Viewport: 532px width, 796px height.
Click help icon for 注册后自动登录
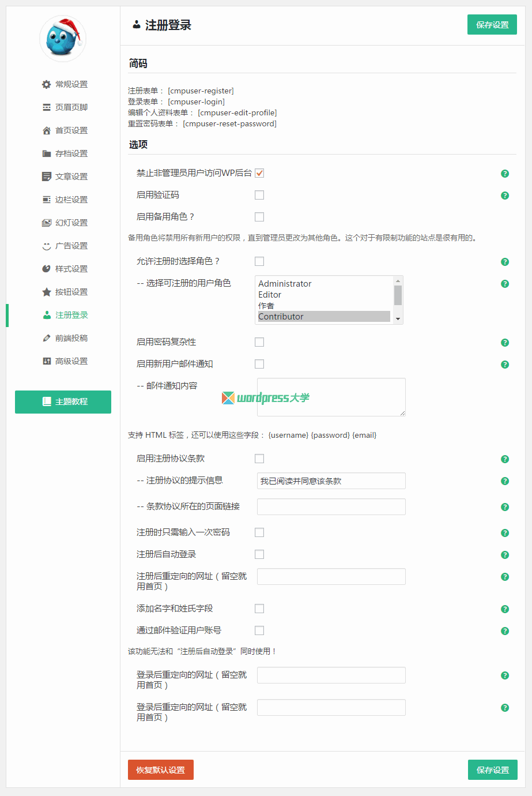coord(505,555)
